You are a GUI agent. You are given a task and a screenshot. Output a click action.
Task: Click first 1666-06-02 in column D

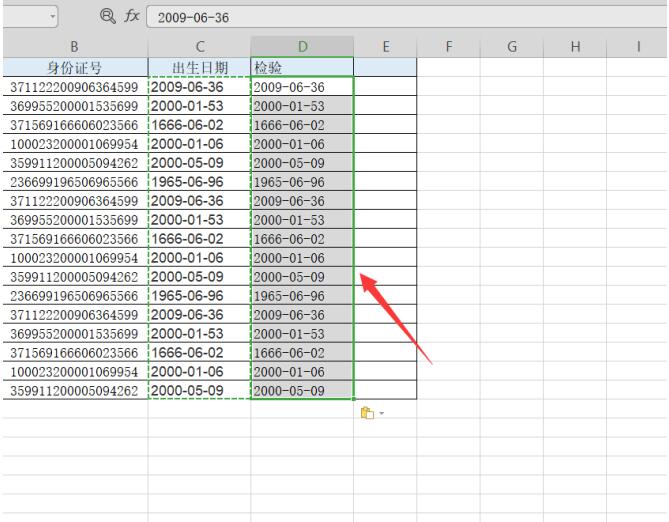coord(303,125)
